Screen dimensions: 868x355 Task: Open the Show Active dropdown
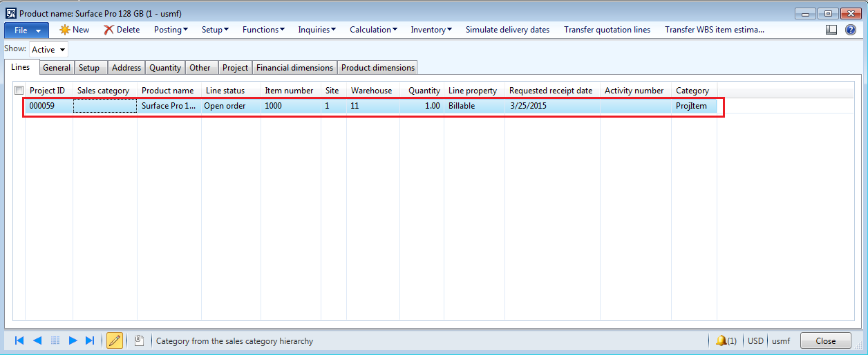[x=48, y=49]
